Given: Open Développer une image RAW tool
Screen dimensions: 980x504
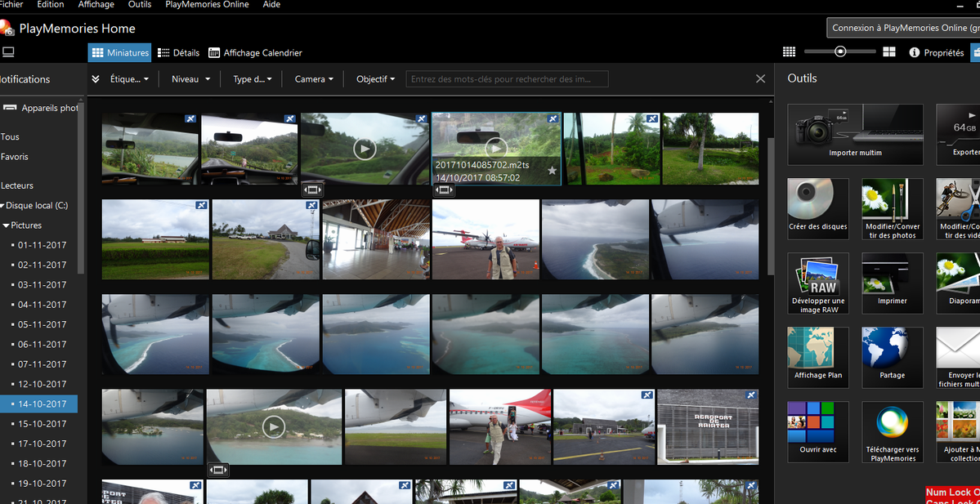Looking at the screenshot, I should click(817, 275).
